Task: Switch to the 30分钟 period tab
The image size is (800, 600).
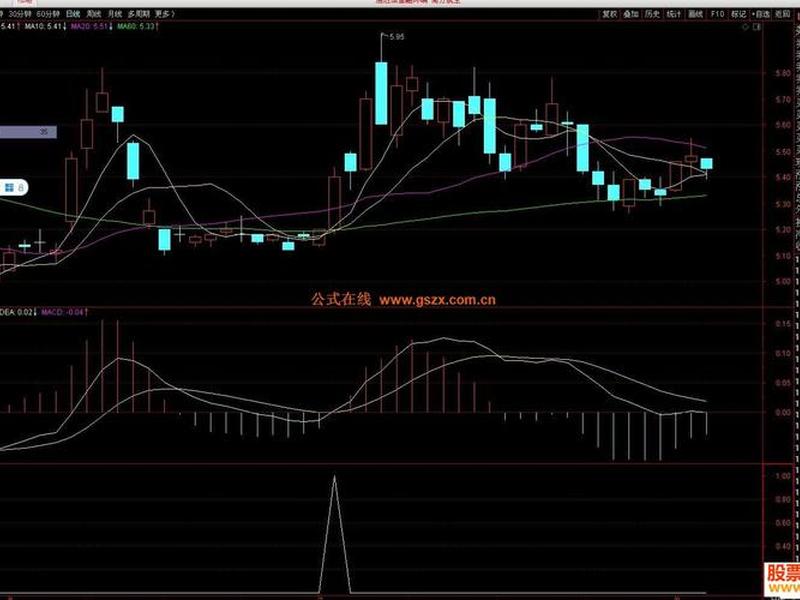Action: [20, 14]
